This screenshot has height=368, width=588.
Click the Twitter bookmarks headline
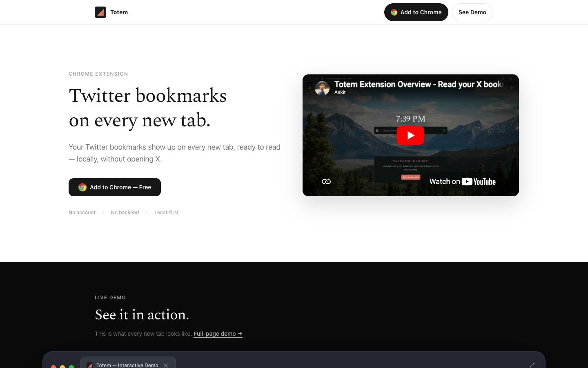(x=148, y=108)
